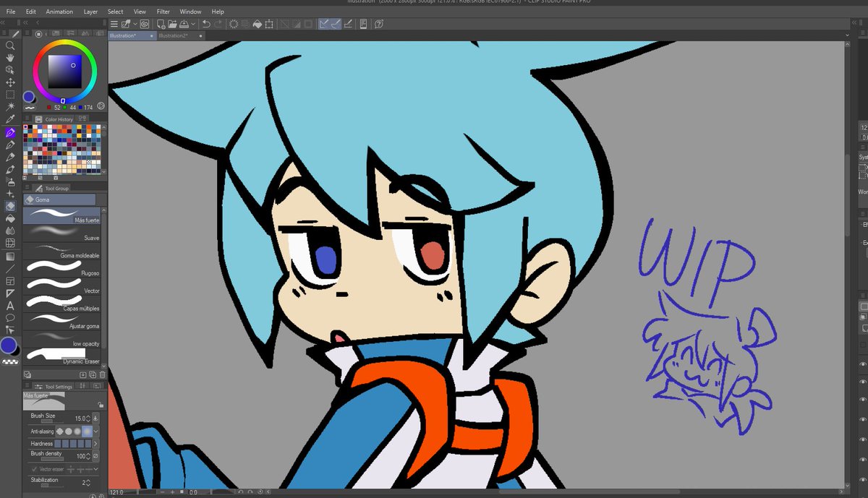Image resolution: width=868 pixels, height=498 pixels.
Task: Open the File menu
Action: tap(11, 12)
